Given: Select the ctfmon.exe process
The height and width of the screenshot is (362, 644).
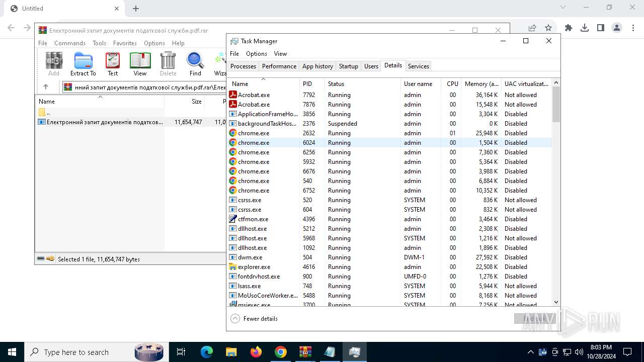Looking at the screenshot, I should pos(390,219).
